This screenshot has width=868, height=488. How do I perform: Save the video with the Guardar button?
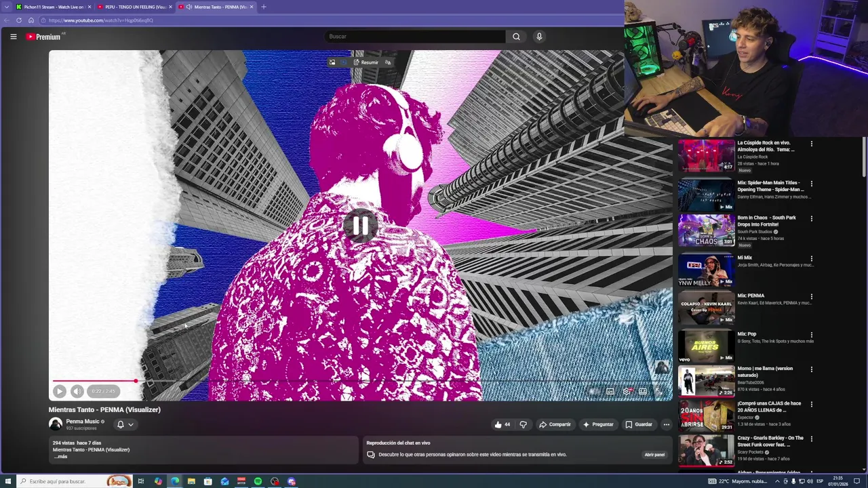[x=639, y=424]
